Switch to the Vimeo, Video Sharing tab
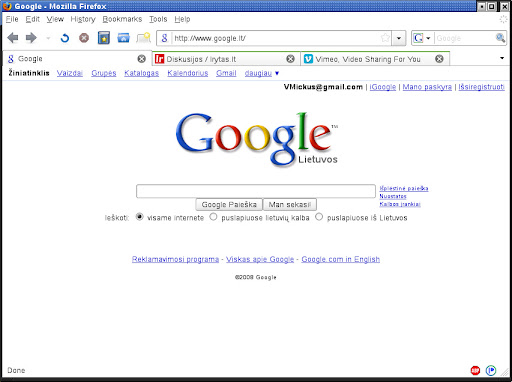 coord(375,59)
